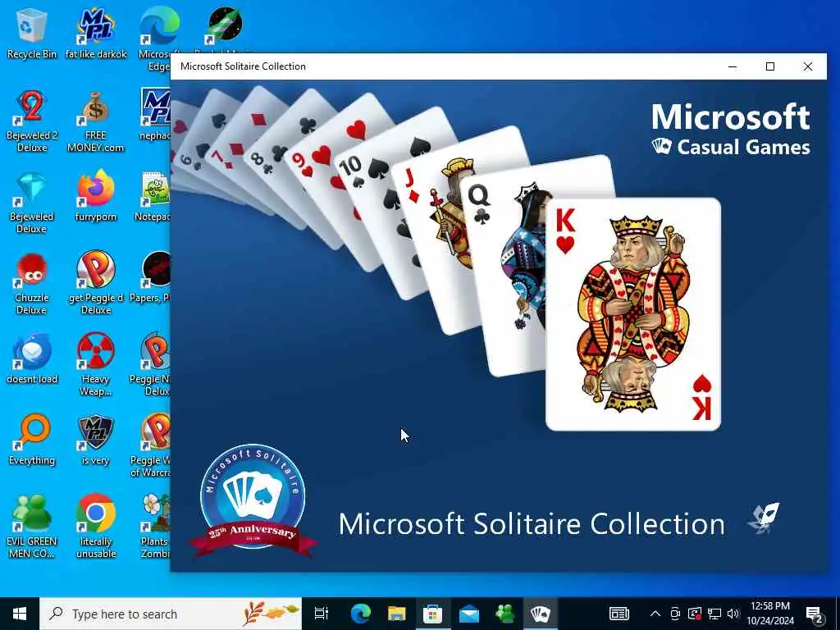Click the Meet Now tray icon

(x=675, y=614)
